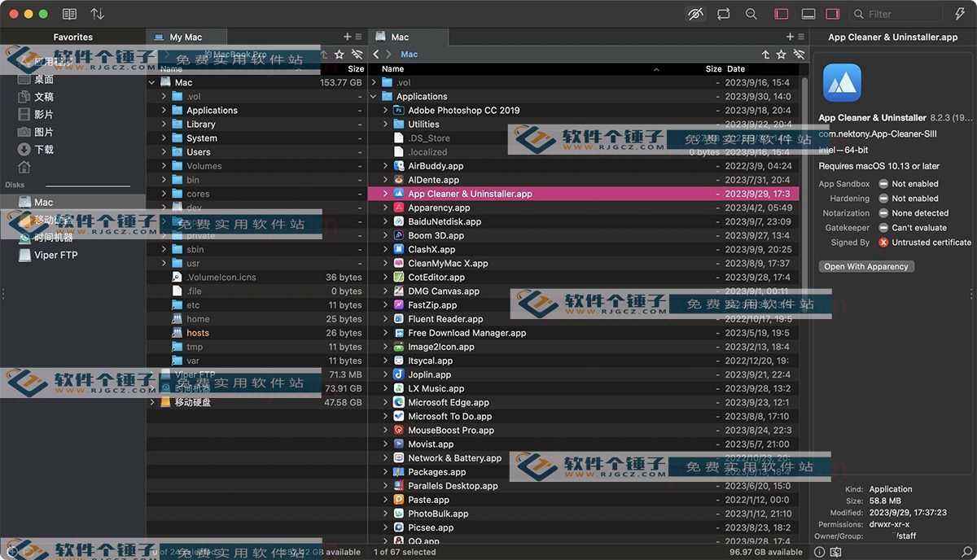Click the crossed-signal icon in right pane

[799, 55]
